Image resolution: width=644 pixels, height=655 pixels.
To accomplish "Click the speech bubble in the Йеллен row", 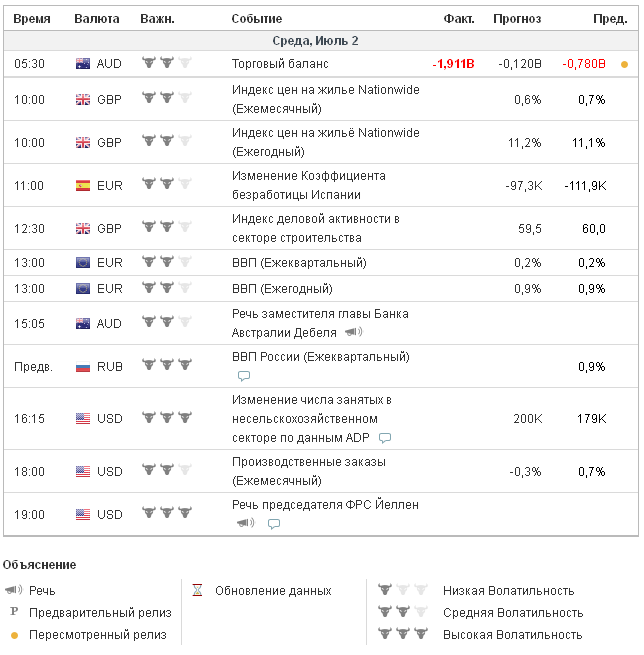I will (273, 523).
